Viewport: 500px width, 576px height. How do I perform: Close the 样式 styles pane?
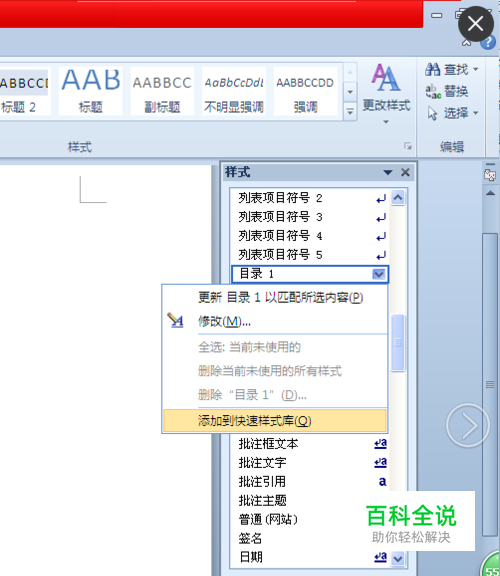coord(405,172)
